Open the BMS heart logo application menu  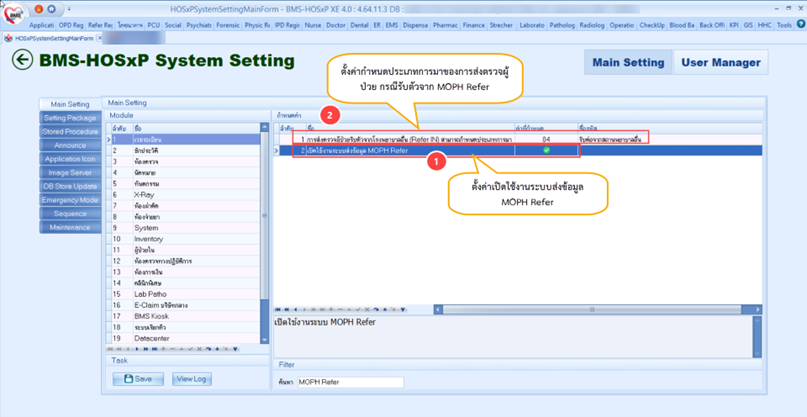[13, 14]
